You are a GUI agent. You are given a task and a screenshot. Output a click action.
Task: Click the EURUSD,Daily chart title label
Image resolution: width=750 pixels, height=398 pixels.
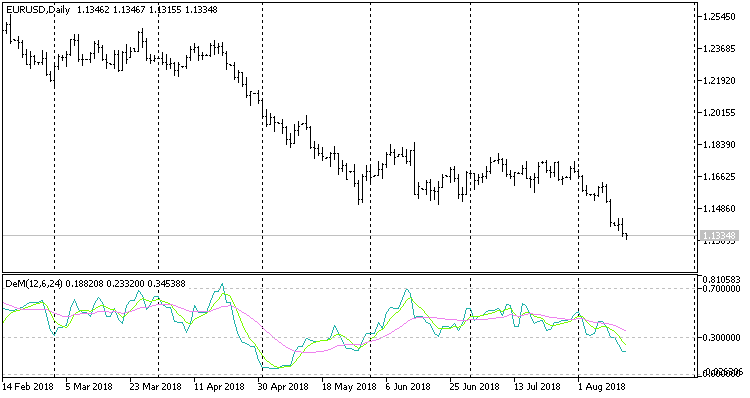click(x=38, y=10)
